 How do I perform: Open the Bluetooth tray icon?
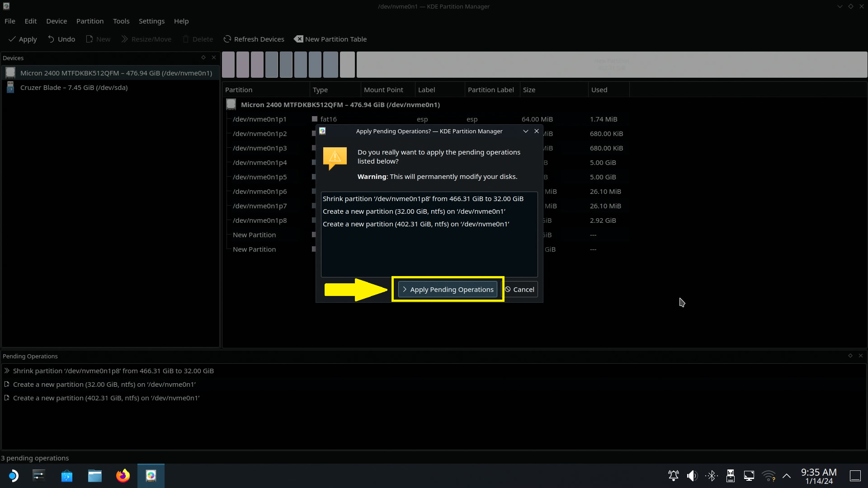tap(712, 476)
